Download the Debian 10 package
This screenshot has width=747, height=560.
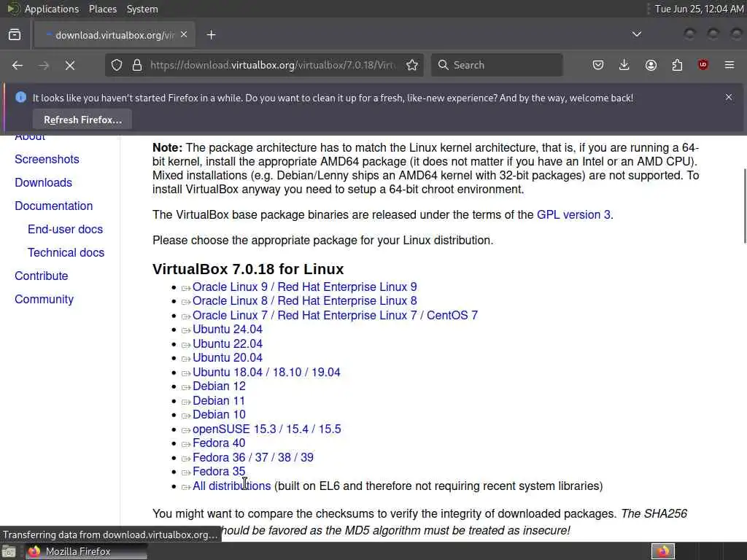(219, 415)
